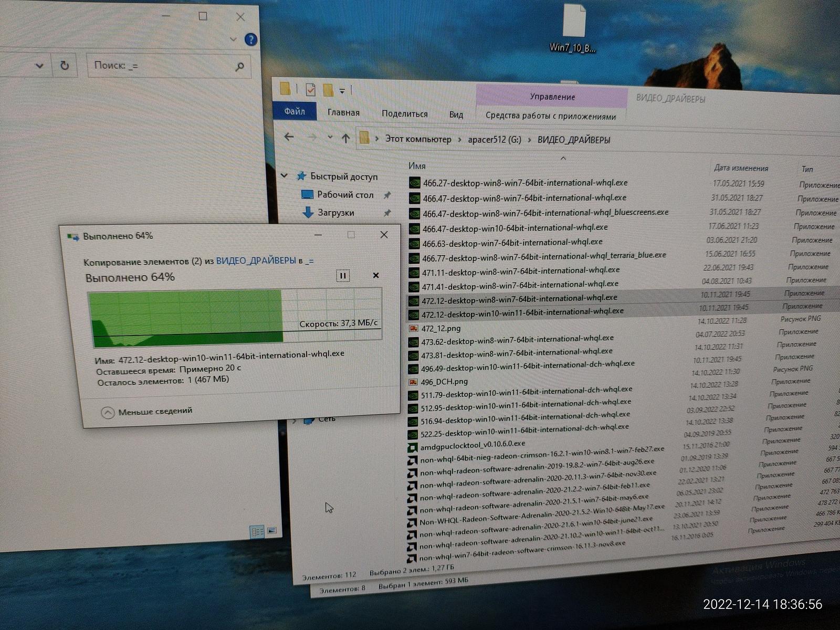The width and height of the screenshot is (840, 630).
Task: Select 466.63-desktop-win7-64bit-international-whql.exe
Action: (512, 243)
